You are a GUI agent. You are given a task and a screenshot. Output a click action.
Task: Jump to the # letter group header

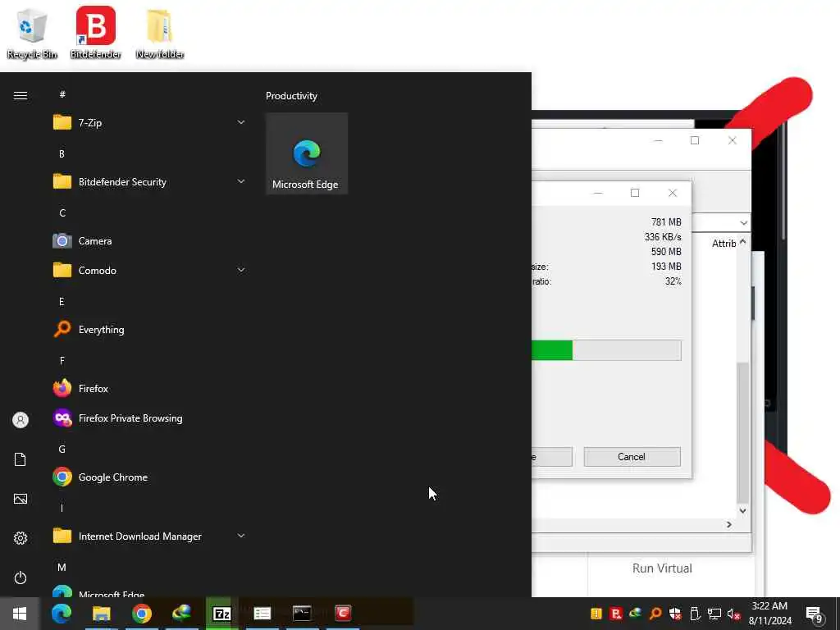point(62,94)
